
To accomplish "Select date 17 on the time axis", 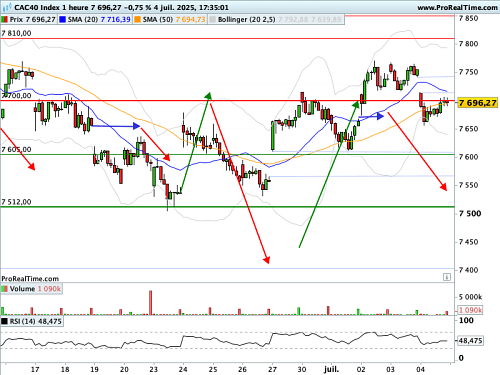I will point(35,369).
